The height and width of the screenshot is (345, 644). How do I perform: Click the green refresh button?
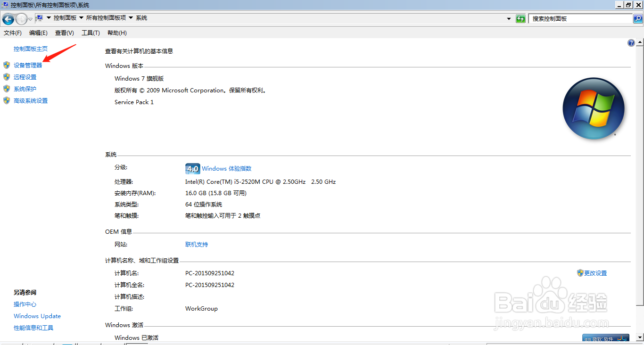coord(520,19)
